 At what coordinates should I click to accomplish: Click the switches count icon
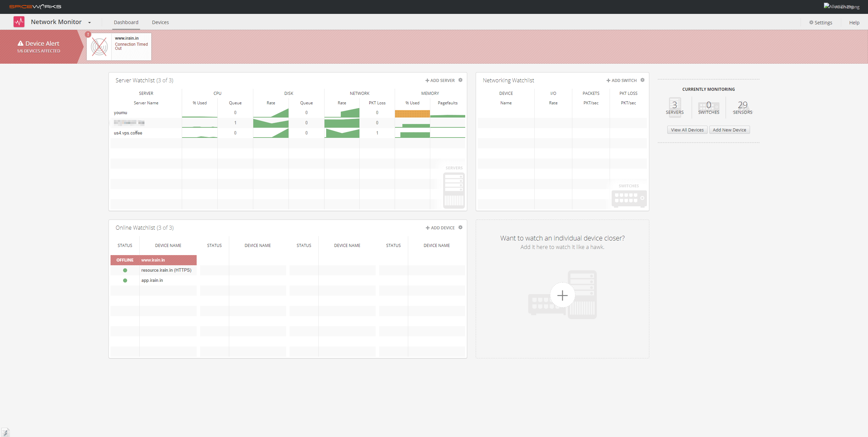click(709, 107)
